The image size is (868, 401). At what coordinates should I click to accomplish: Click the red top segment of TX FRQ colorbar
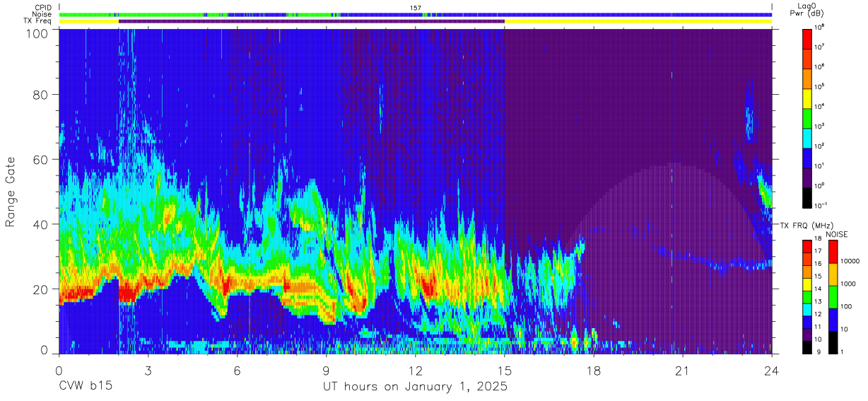(807, 247)
